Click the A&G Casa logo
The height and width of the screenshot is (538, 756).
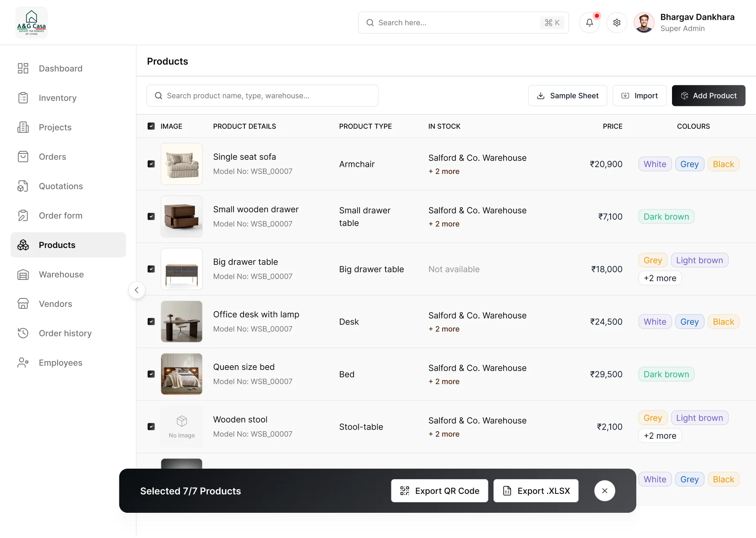[x=31, y=23]
